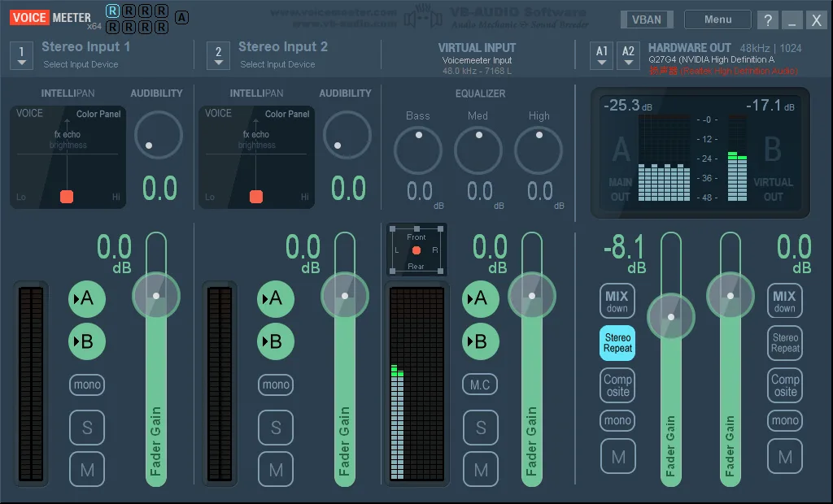The height and width of the screenshot is (504, 833).
Task: Toggle MIX down next to the -8.1 dB fader
Action: [617, 301]
